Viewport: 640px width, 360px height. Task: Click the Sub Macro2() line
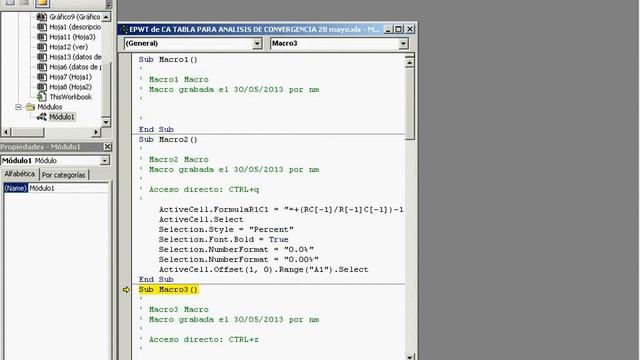(x=168, y=140)
